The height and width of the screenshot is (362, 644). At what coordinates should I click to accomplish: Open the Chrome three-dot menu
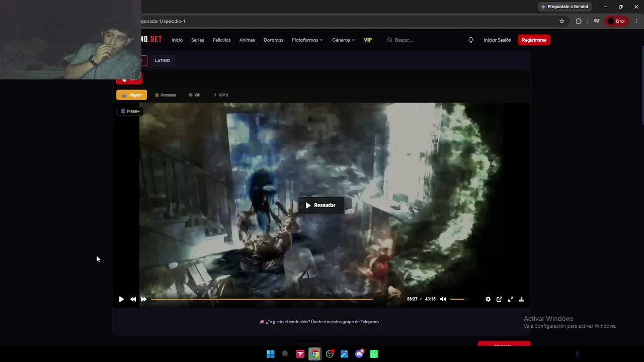[636, 21]
